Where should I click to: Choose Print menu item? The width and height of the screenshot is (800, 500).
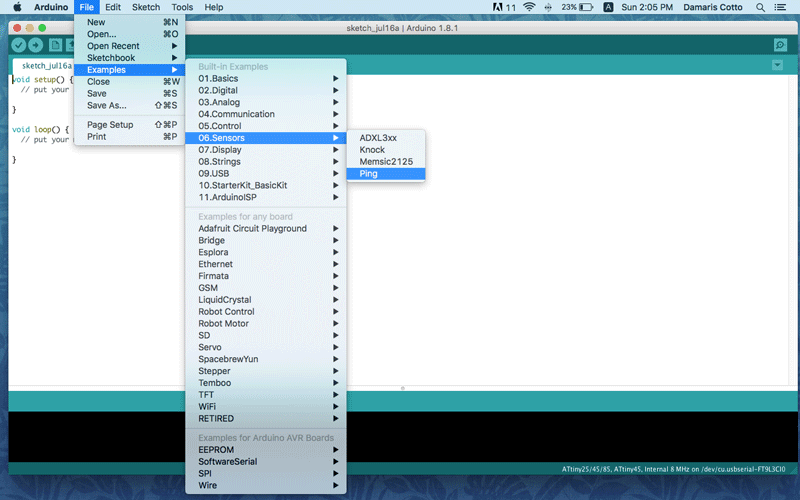tap(130, 136)
